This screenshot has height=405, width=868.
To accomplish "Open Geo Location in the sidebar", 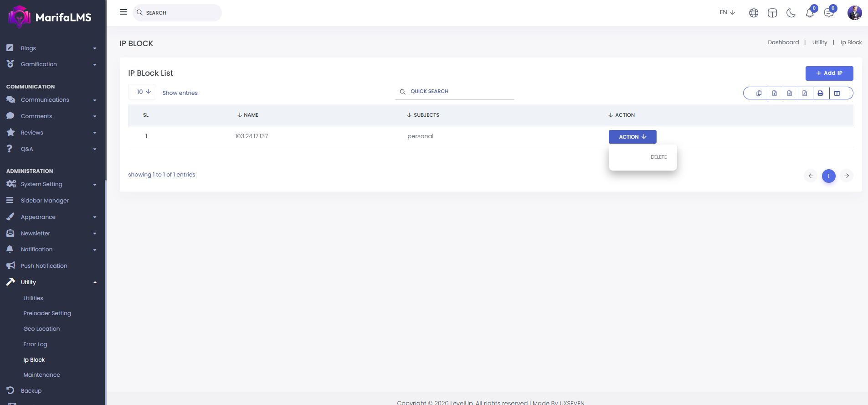I will coord(41,329).
